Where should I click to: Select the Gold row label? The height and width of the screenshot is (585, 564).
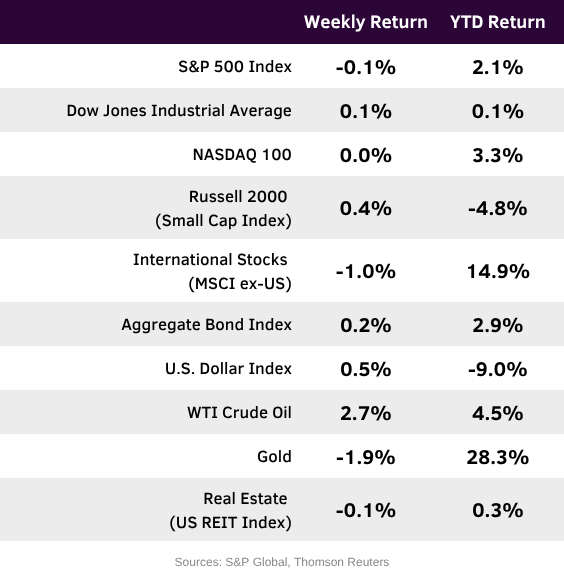[274, 457]
